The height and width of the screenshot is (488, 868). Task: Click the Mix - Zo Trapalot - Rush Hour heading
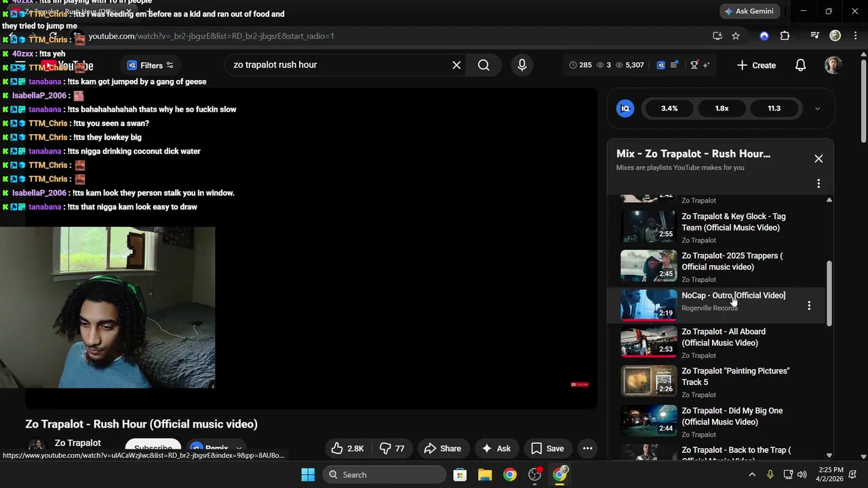pos(693,154)
